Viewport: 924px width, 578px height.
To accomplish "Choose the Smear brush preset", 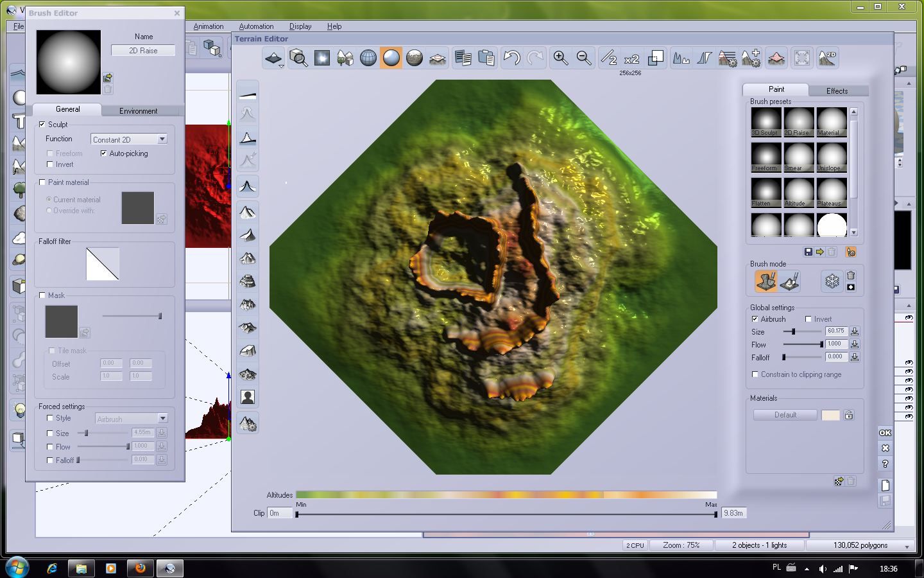I will point(798,157).
